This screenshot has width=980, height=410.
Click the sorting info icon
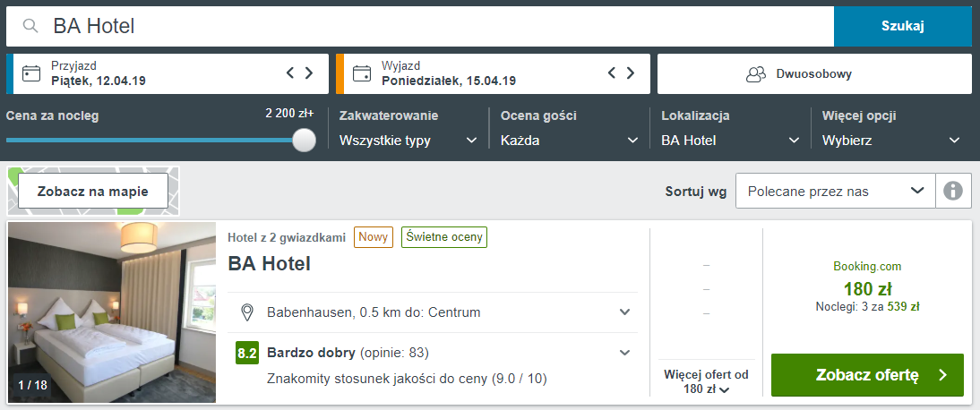tap(953, 191)
